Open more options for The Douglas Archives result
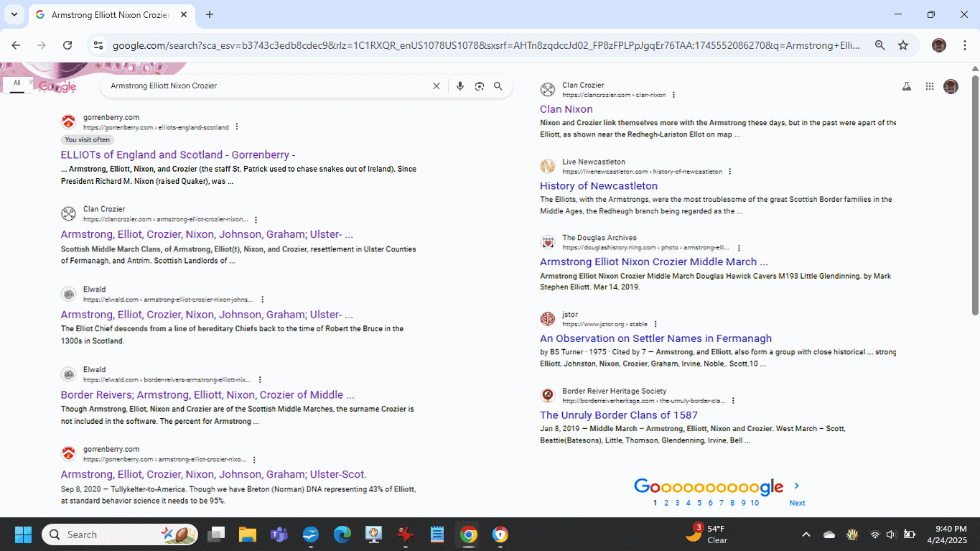Viewport: 980px width, 551px height. click(x=739, y=248)
